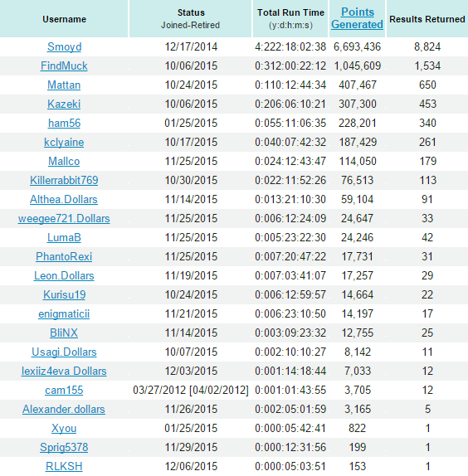468x476 pixels.
Task: Click the RLKSH username link
Action: pos(64,467)
